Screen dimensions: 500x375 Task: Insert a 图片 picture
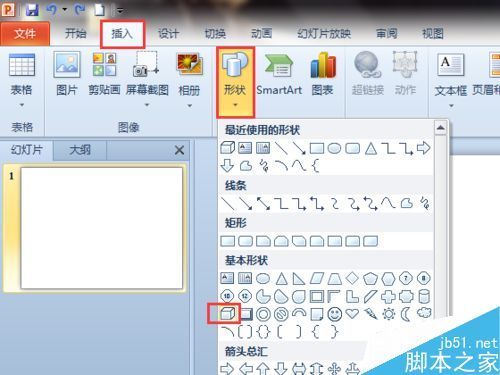(67, 74)
